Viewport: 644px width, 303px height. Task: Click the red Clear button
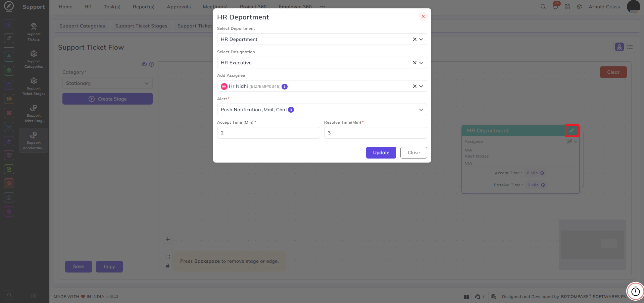coord(613,72)
